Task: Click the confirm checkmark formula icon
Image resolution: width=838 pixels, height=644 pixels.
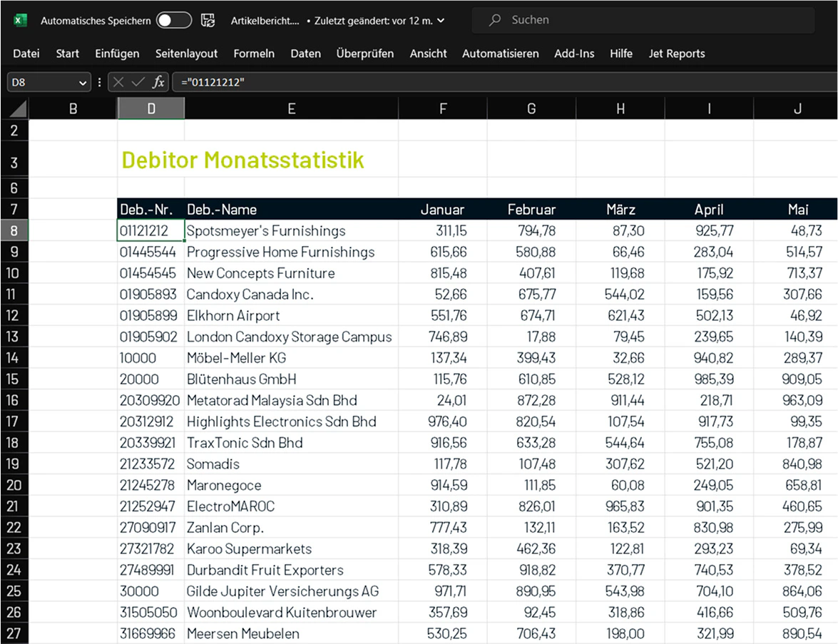Action: 138,82
